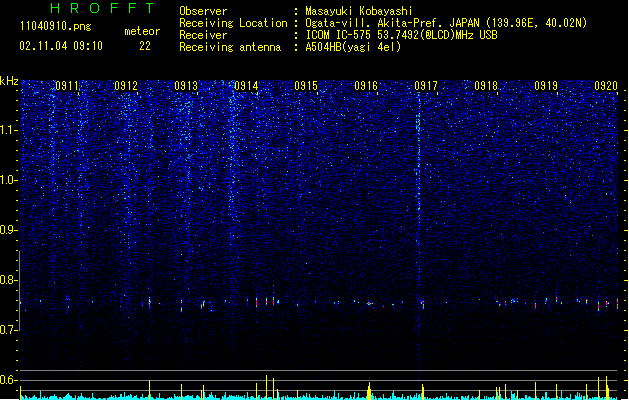
Task: Click the 1.1 kHz axis label
Action: coord(9,130)
